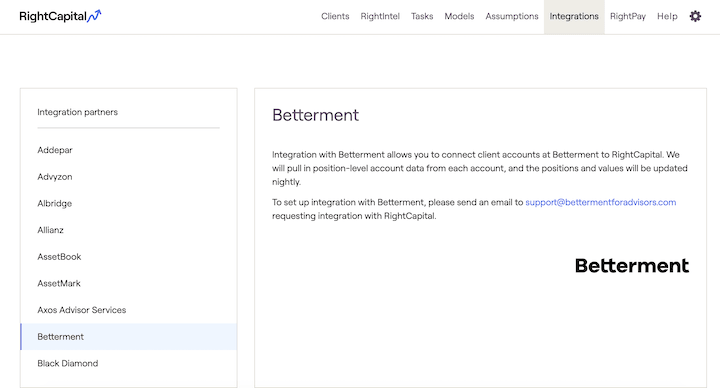720x388 pixels.
Task: Switch to Models in the top navigation
Action: 459,16
